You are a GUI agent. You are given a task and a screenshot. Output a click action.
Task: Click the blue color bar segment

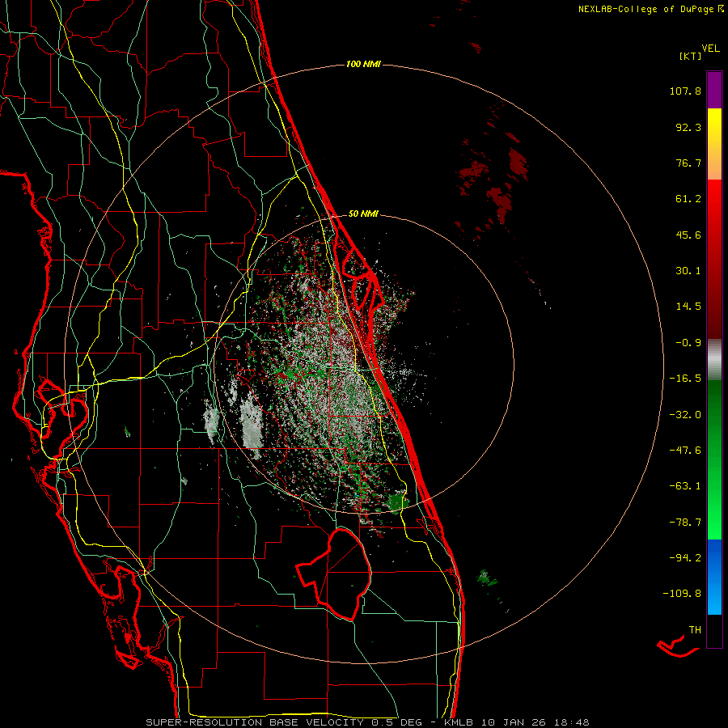tap(714, 577)
